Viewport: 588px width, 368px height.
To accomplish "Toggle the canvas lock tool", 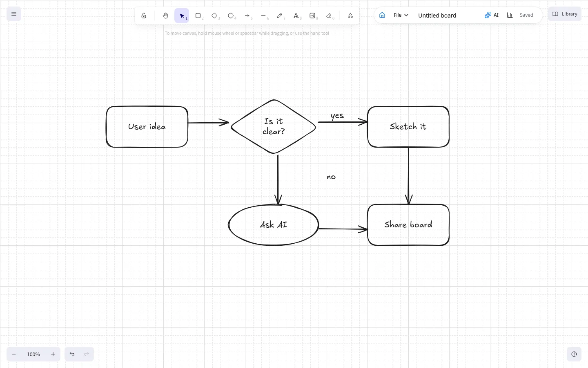I will point(144,16).
